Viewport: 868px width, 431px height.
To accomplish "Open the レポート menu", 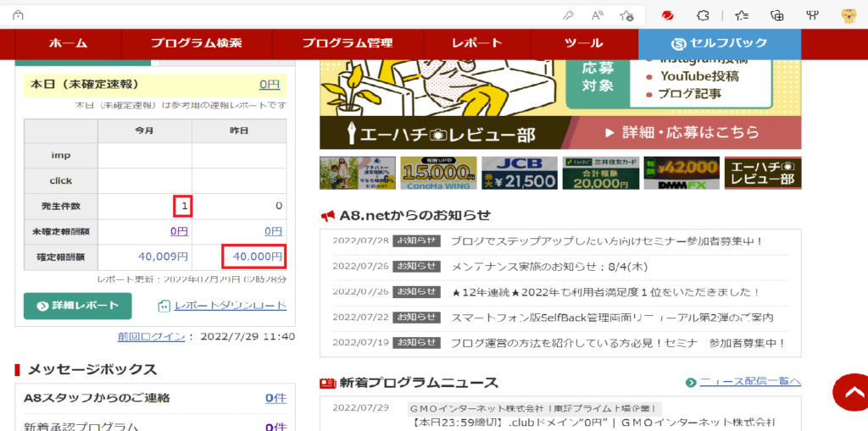I will (x=476, y=44).
